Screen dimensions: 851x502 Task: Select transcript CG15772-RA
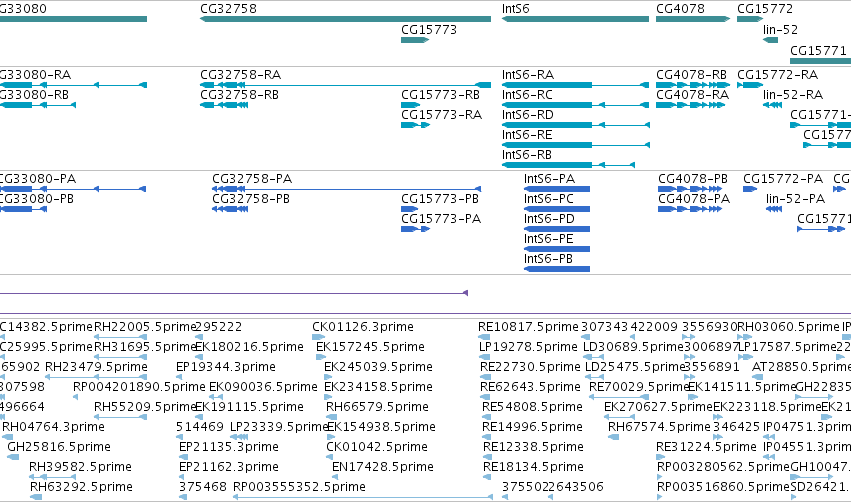(750, 85)
